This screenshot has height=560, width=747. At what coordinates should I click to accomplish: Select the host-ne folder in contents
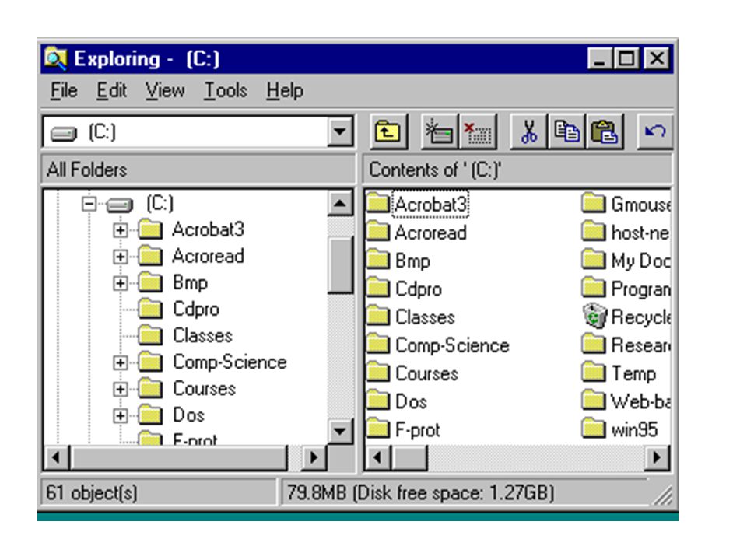pos(626,233)
